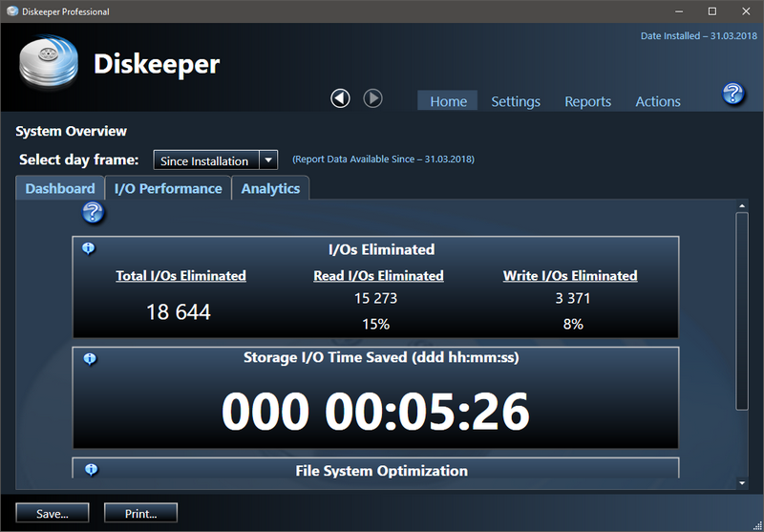Open help via top-right question mark icon
764x532 pixels.
coord(732,94)
